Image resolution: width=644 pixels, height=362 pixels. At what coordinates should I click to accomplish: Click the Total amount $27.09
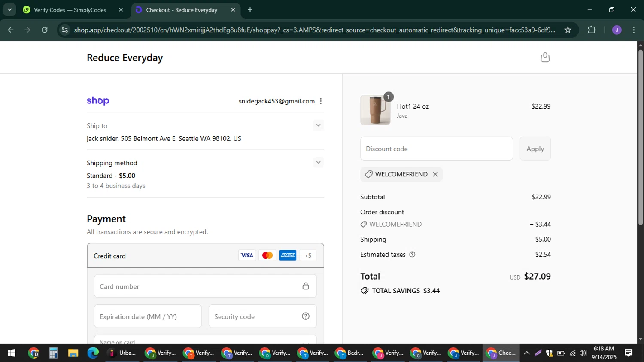pos(537,277)
